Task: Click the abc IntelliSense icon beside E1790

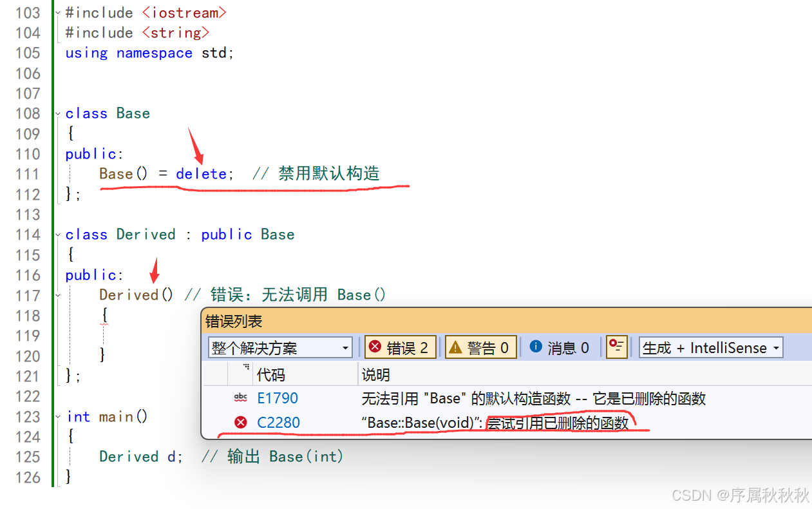Action: click(240, 398)
